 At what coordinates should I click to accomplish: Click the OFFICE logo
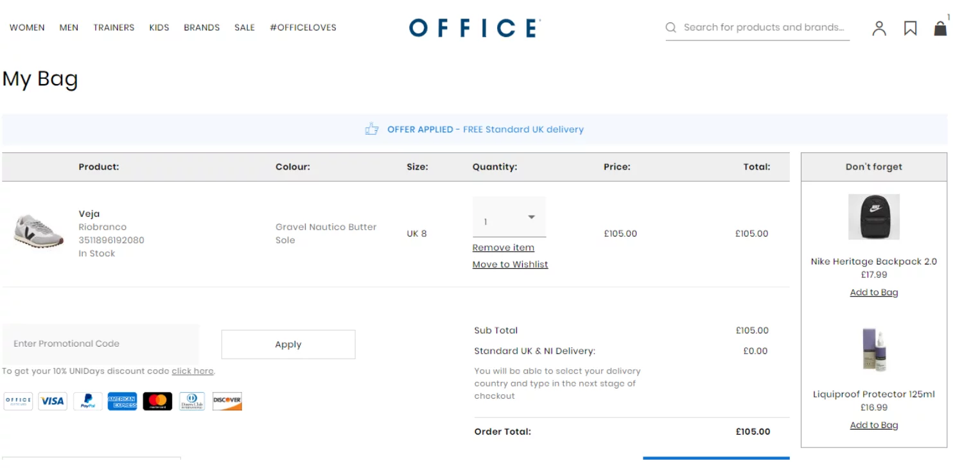[x=475, y=28]
